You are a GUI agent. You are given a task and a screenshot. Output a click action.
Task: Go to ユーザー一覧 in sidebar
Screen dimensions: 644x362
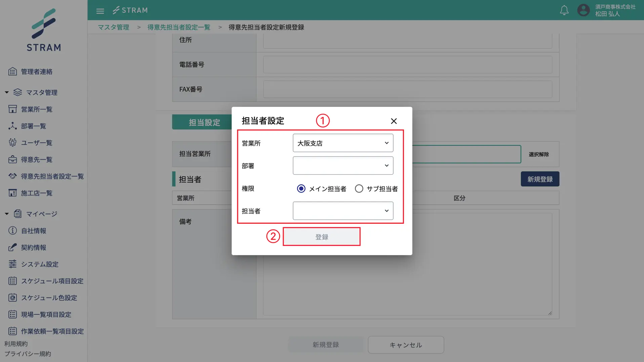[36, 143]
